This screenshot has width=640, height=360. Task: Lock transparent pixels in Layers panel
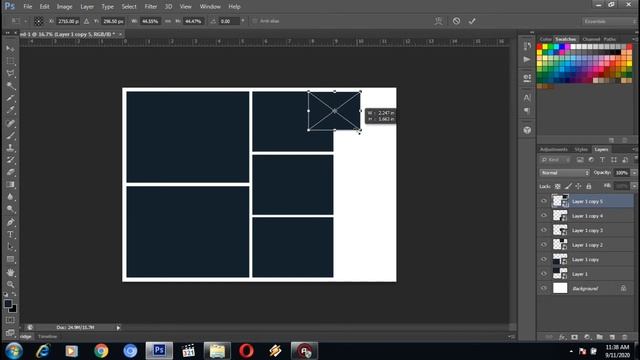tap(558, 187)
